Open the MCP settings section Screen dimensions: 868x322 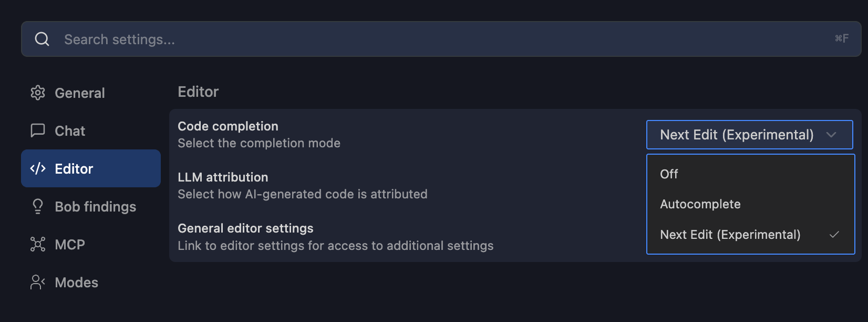[x=70, y=245]
